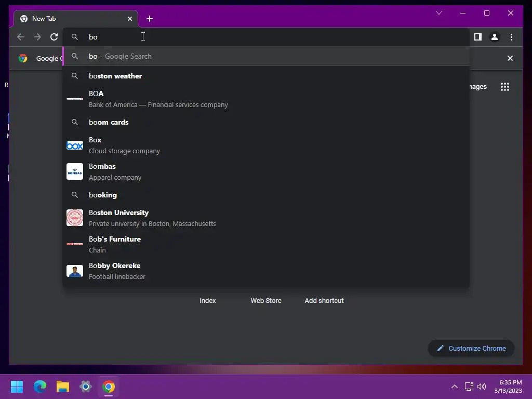Click Customize Chrome button

coord(471,349)
